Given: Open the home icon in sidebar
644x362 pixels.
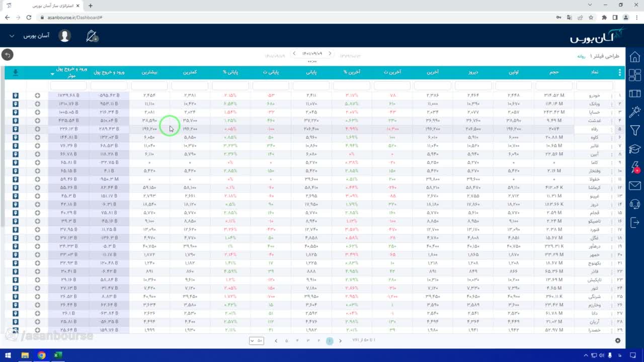Looking at the screenshot, I should (x=635, y=57).
